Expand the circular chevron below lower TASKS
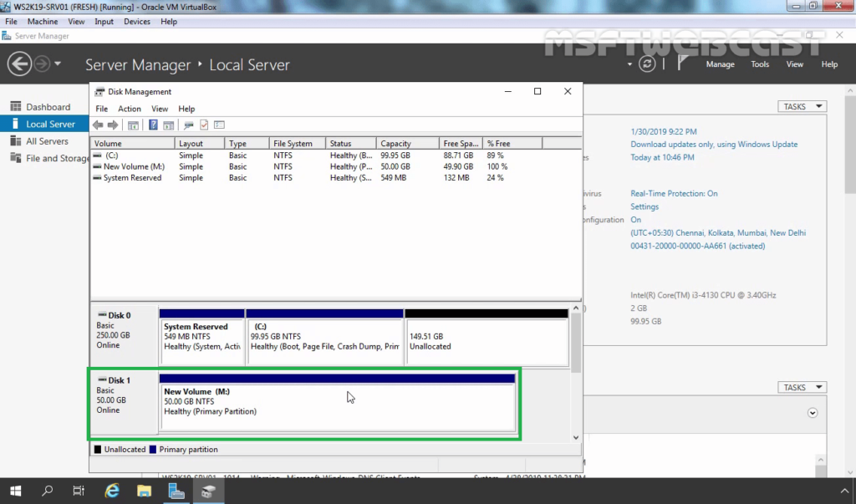The width and height of the screenshot is (856, 504). pyautogui.click(x=813, y=413)
